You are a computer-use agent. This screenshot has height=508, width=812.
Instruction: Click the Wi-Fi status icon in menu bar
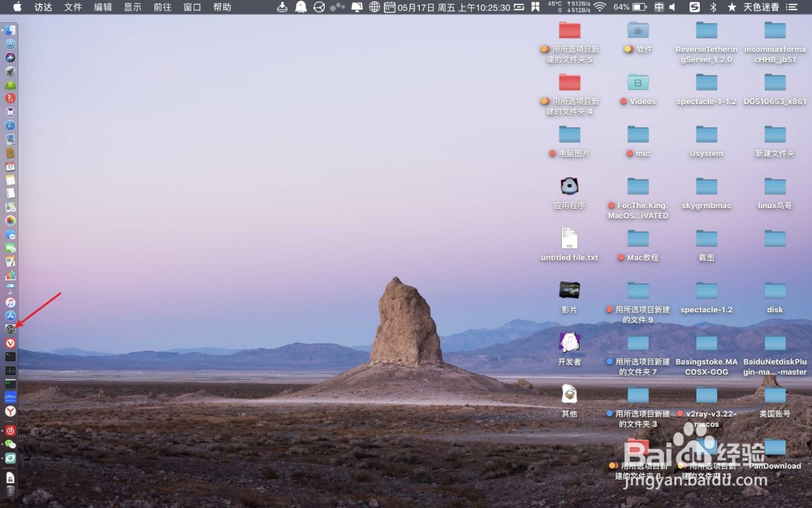point(600,7)
